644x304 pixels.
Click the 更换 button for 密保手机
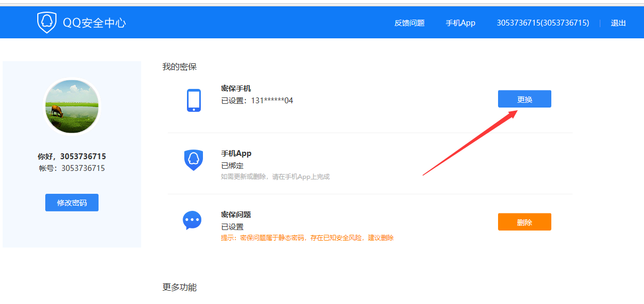pyautogui.click(x=525, y=99)
